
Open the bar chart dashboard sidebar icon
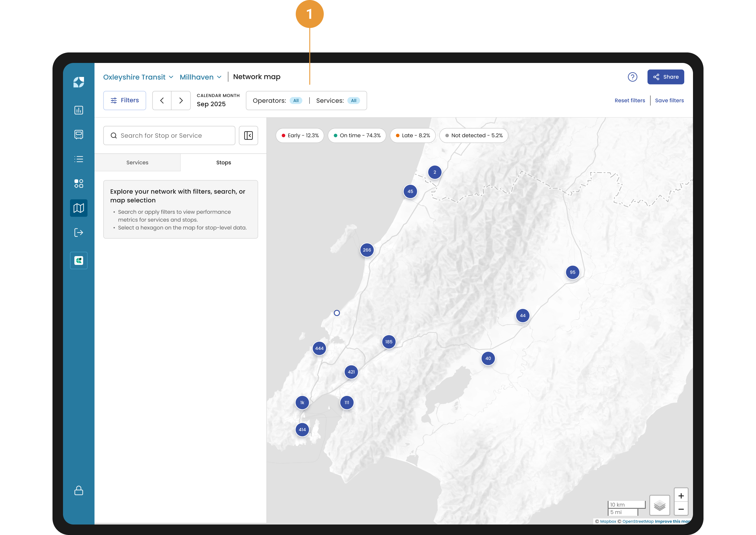78,110
